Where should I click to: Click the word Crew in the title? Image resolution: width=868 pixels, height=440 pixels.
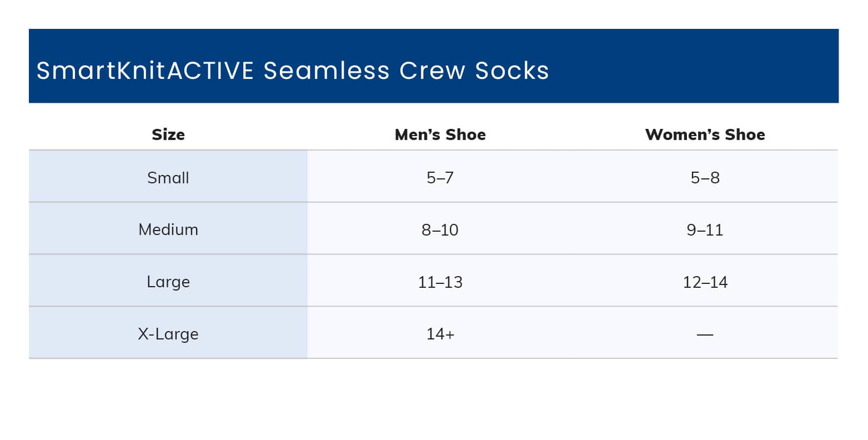coord(432,71)
